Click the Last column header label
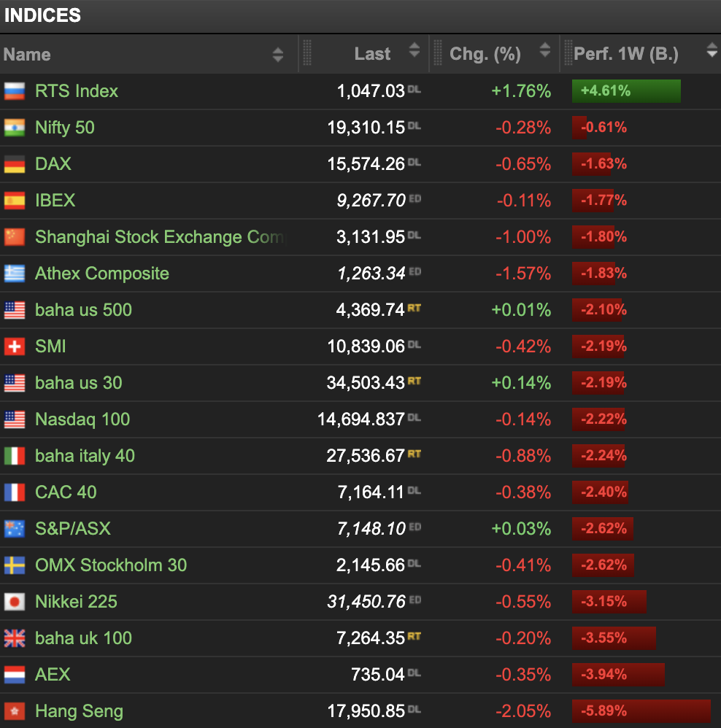Image resolution: width=721 pixels, height=728 pixels. [372, 54]
